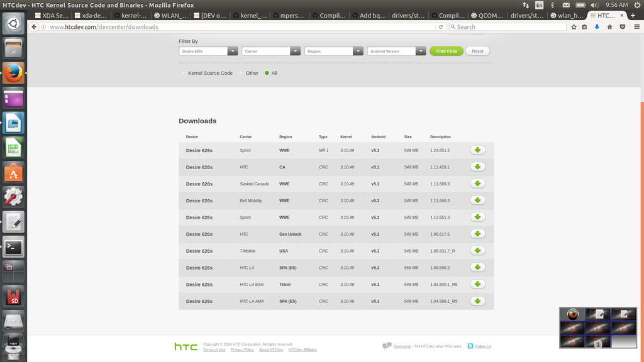Open the Privacy Policy footer link
The height and width of the screenshot is (362, 644).
click(x=242, y=349)
